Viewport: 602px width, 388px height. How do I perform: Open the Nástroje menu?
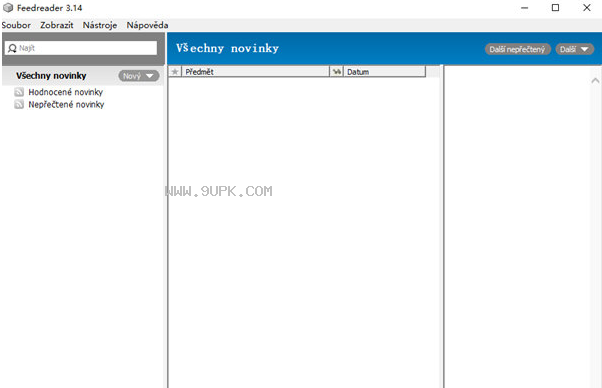click(100, 25)
